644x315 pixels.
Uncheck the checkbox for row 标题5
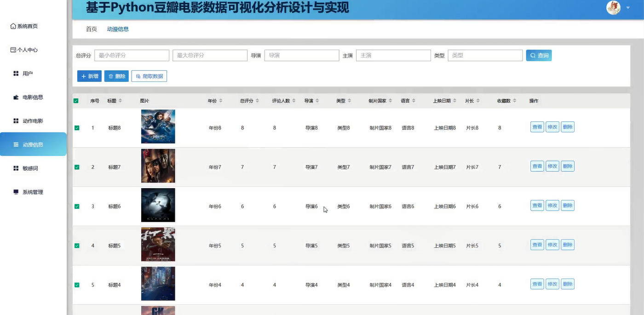tap(77, 246)
